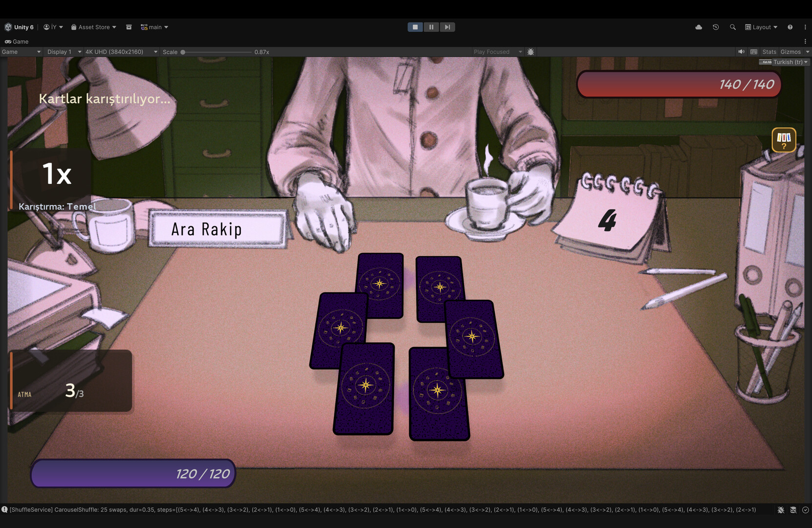Click the ATMA 3/3 discard counter
The height and width of the screenshot is (528, 812).
coord(71,381)
